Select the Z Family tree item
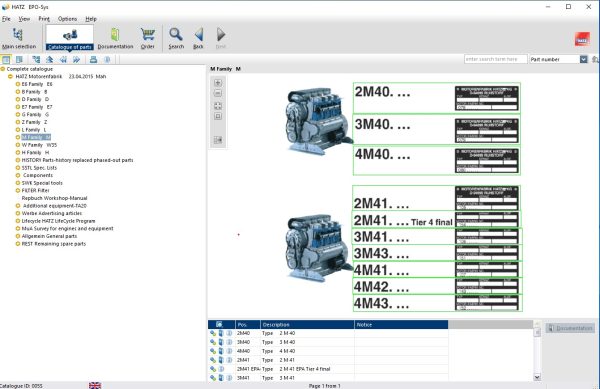 click(x=34, y=122)
